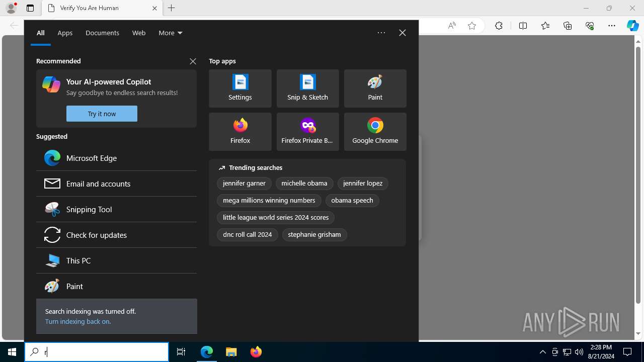Open Edge Settings and more menu
The image size is (644, 362).
[x=612, y=26]
